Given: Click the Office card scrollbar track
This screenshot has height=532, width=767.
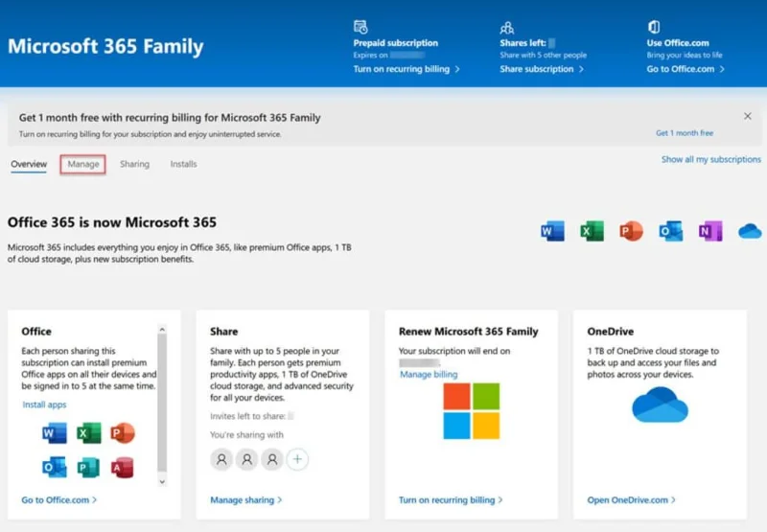Looking at the screenshot, I should tap(162, 404).
